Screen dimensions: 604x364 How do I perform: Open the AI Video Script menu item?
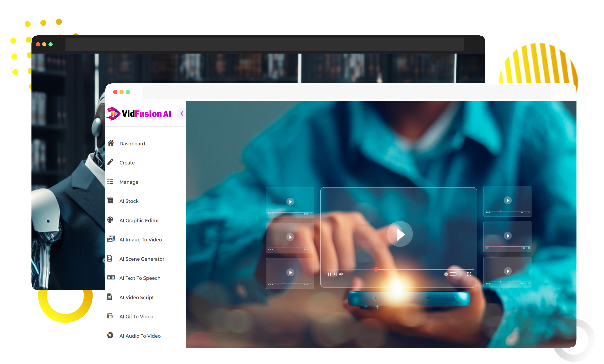point(136,297)
